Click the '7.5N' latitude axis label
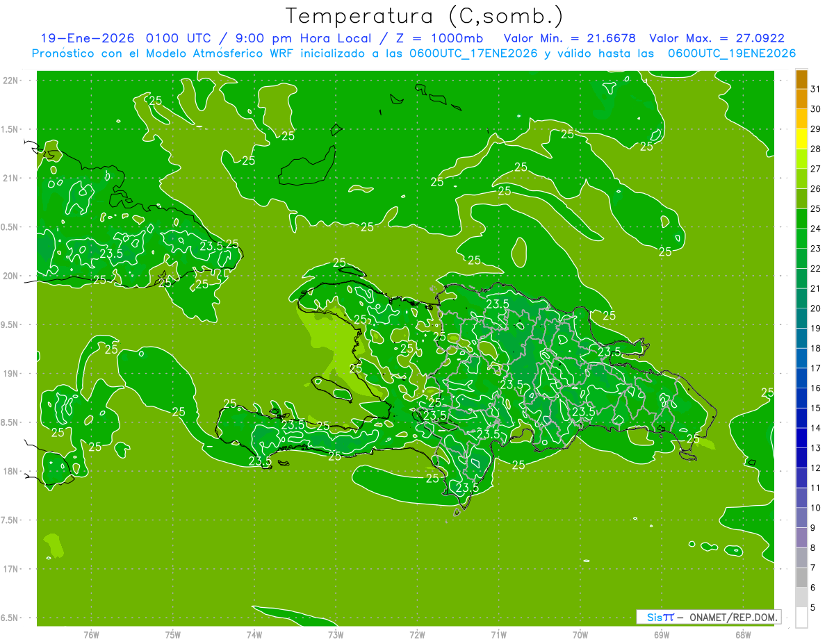The image size is (834, 644). [10, 520]
